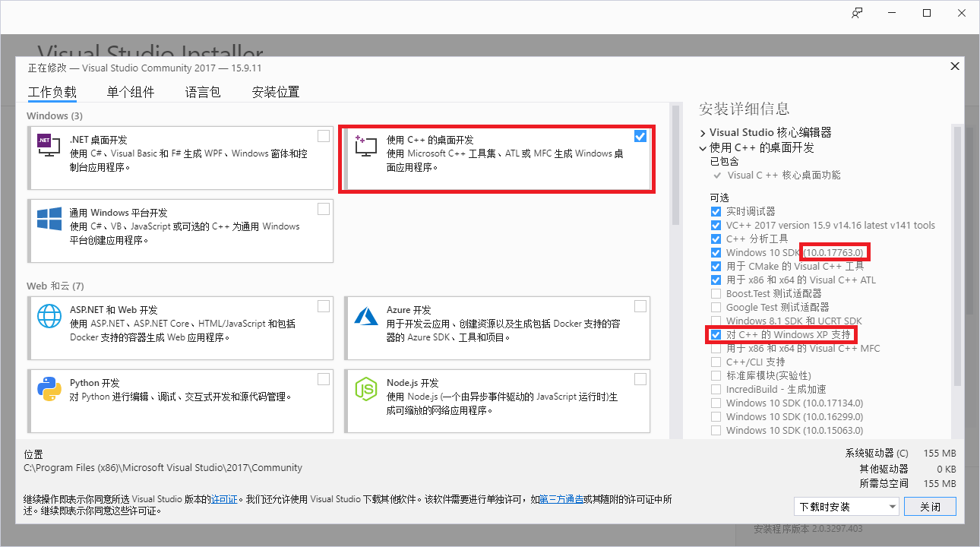Check the C++/CLI 支持 option

pyautogui.click(x=716, y=362)
